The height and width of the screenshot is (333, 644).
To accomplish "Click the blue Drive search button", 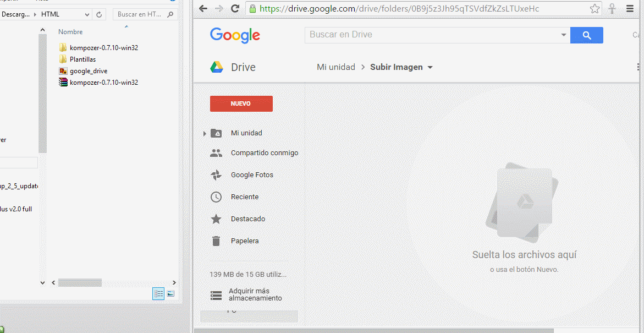I will 586,35.
